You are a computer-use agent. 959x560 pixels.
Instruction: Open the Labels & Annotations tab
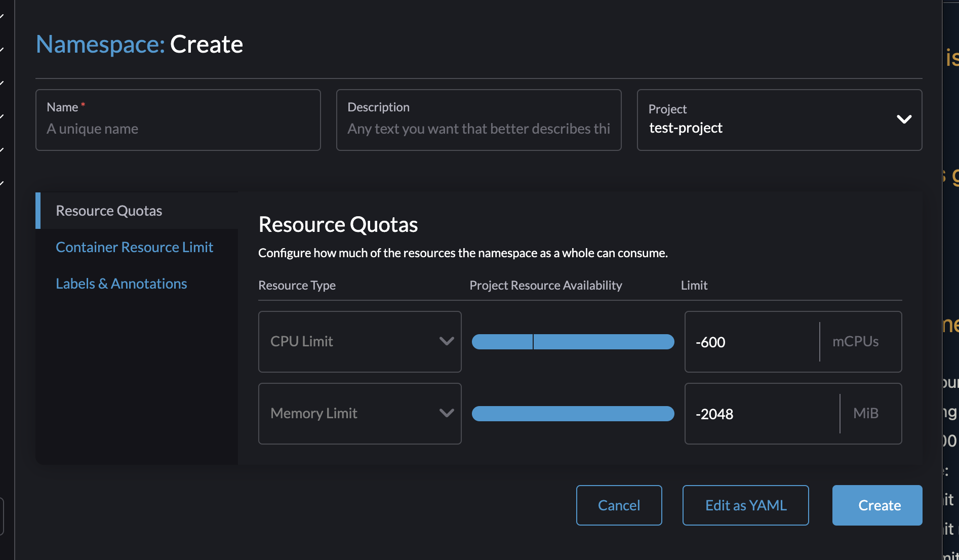[122, 284]
